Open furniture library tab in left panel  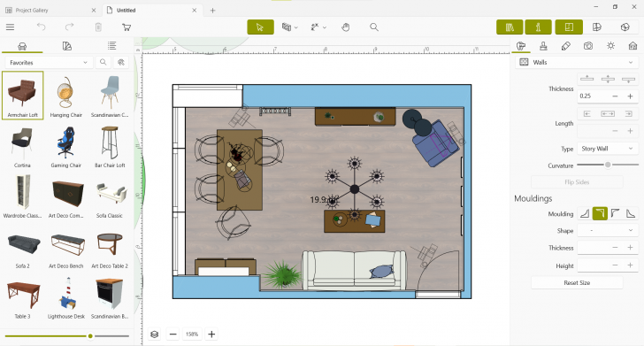22,46
